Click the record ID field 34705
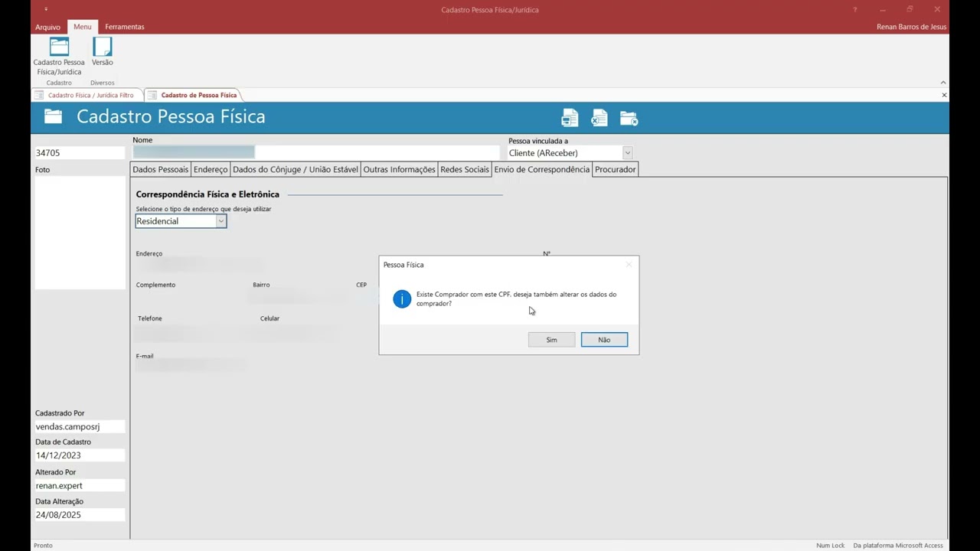The image size is (980, 551). point(80,153)
